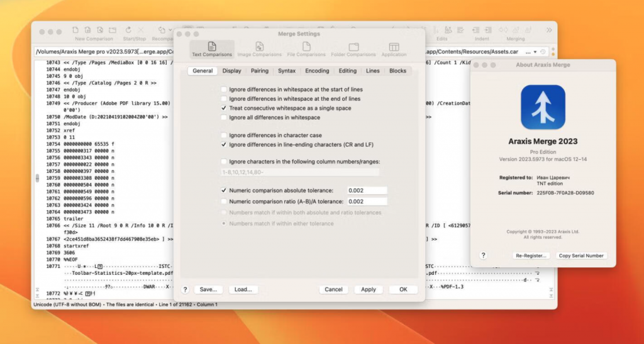Click the new image comparison icon in New Comparison
The image size is (644, 344).
100,30
